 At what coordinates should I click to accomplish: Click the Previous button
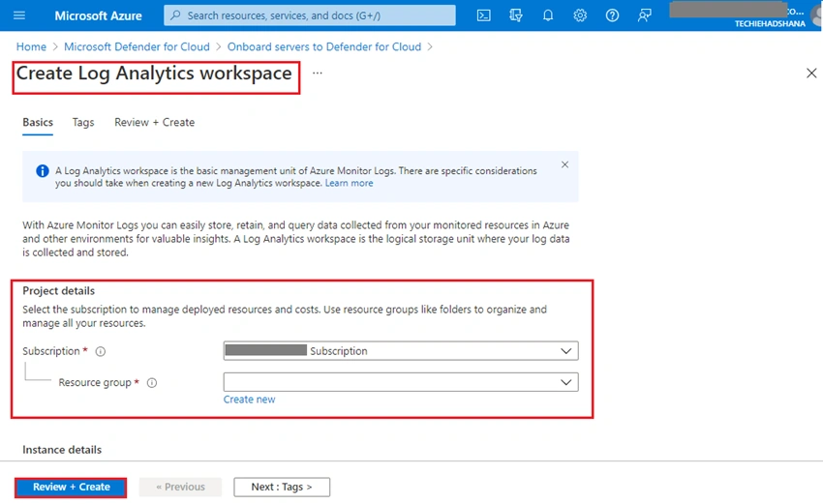180,487
